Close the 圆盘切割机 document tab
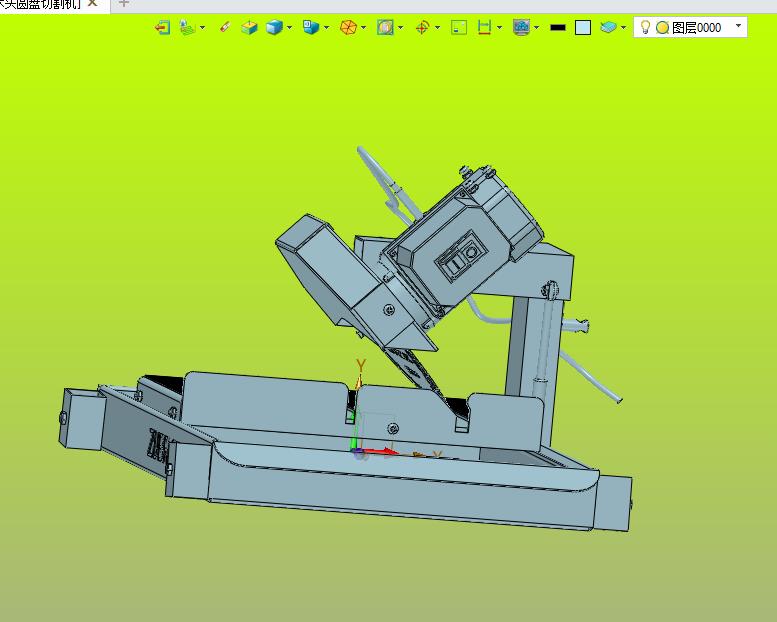Screen dimensions: 777x622 [92, 3]
